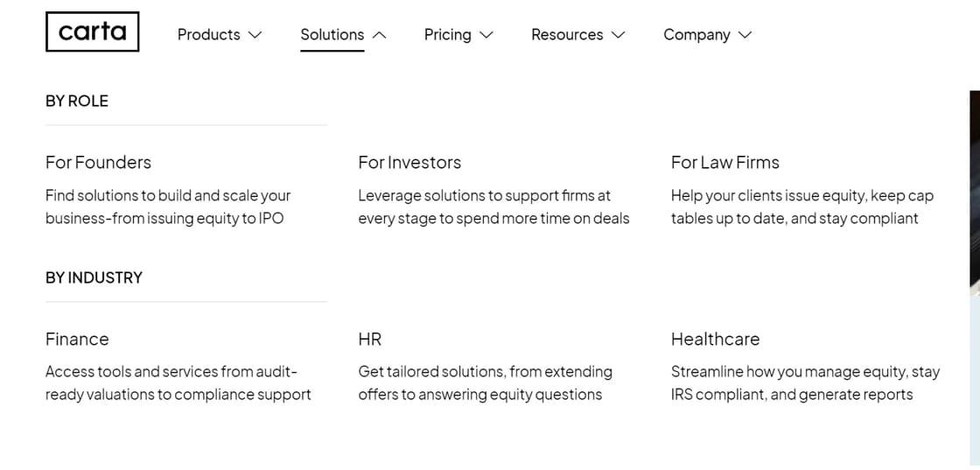
Task: Open the Company chevron arrow
Action: (x=745, y=35)
